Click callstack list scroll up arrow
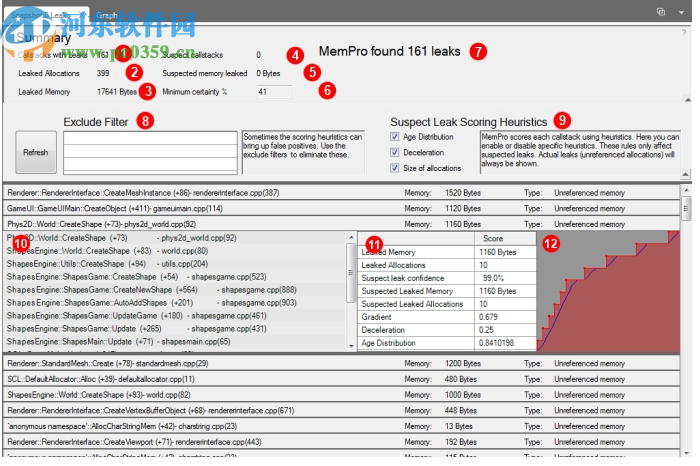 click(351, 237)
